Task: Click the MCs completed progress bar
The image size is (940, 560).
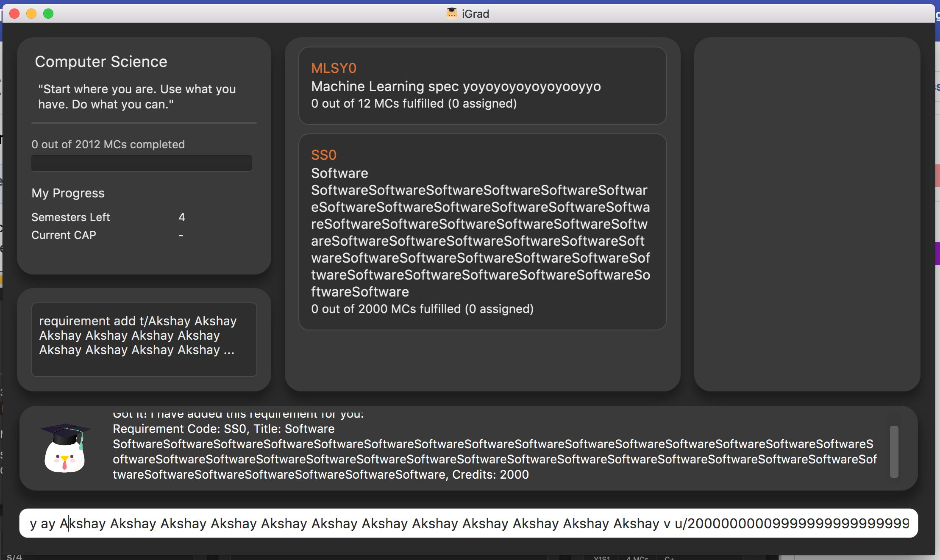Action: coord(142,163)
